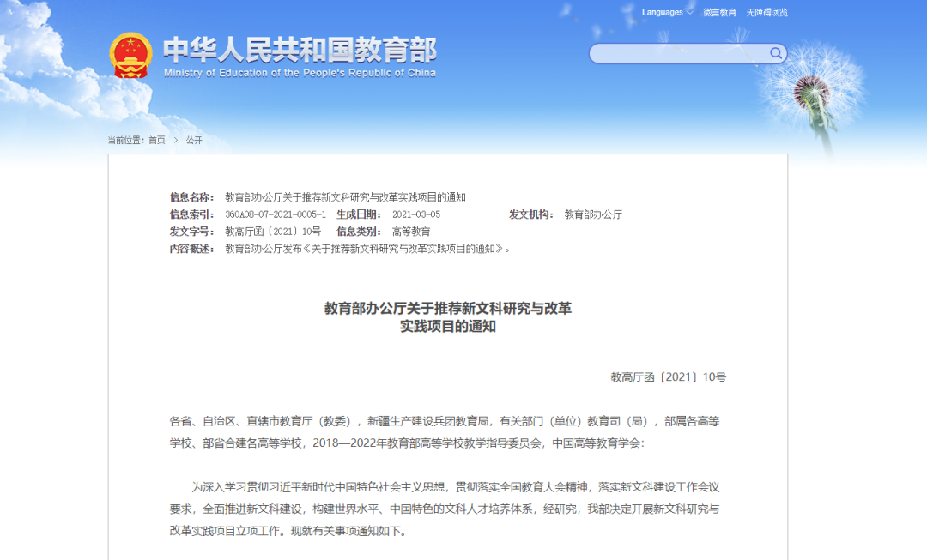The width and height of the screenshot is (927, 560).
Task: Click the addressee paragraph starting 各省、自治区
Action: 445,432
